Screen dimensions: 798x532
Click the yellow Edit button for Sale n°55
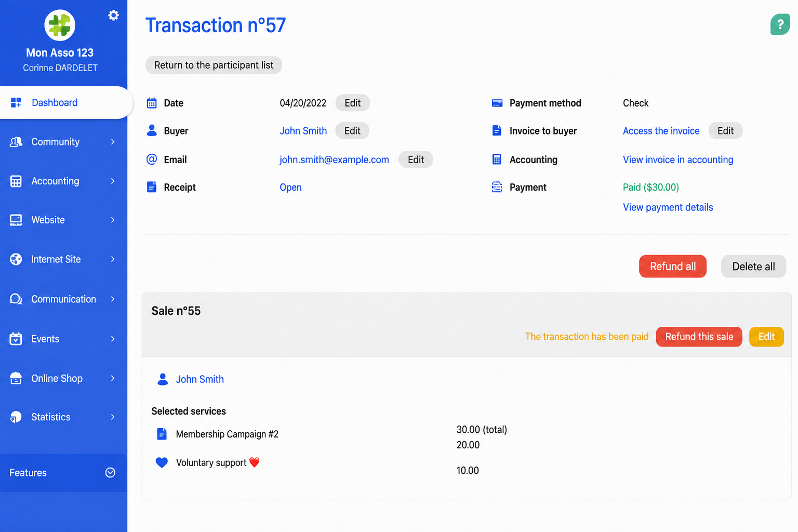[766, 337]
